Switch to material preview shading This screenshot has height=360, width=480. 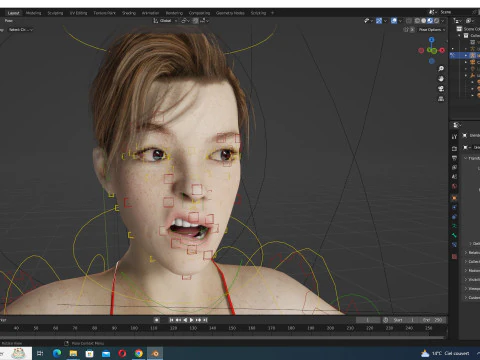pos(430,21)
